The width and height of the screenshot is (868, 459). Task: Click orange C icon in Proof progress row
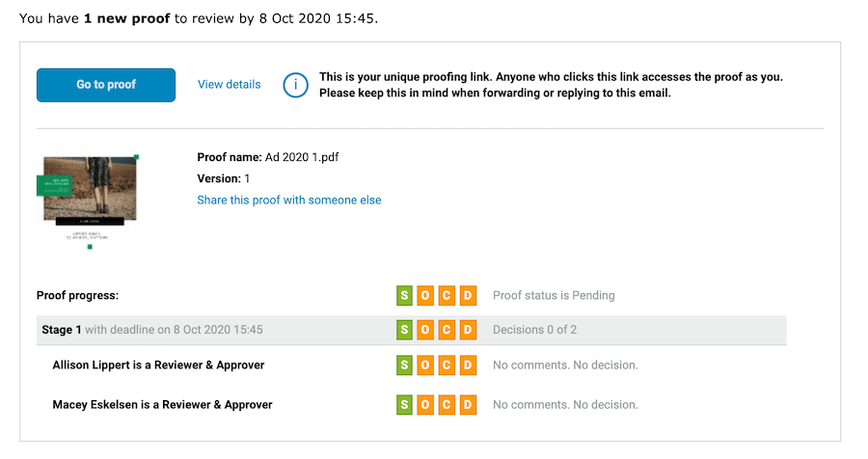click(x=447, y=295)
